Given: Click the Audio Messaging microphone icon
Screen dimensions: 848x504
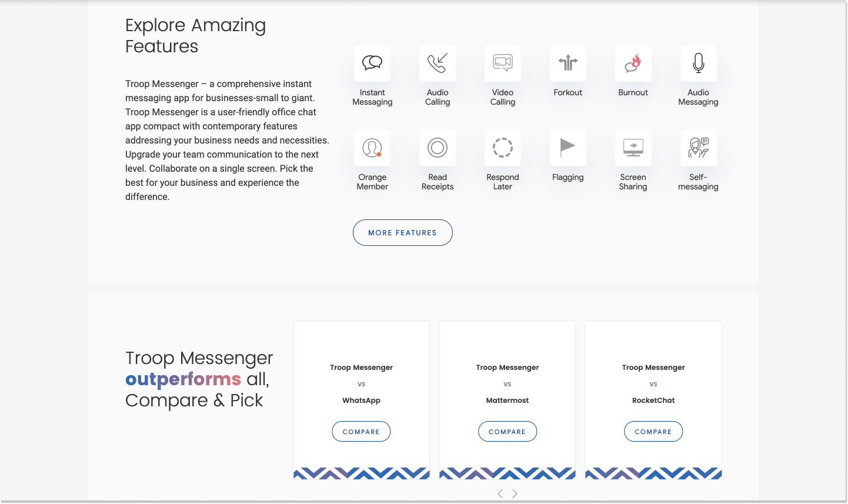Looking at the screenshot, I should (x=699, y=63).
